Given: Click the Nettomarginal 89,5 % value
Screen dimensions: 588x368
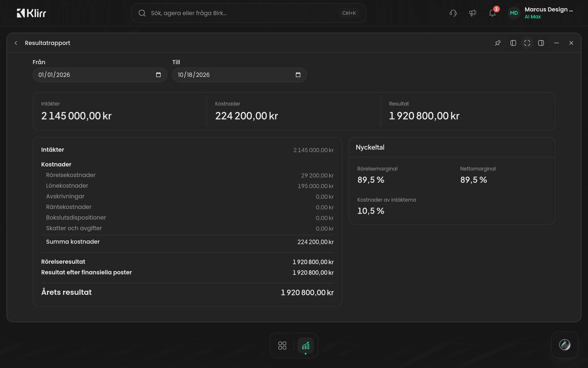Looking at the screenshot, I should pyautogui.click(x=473, y=180).
